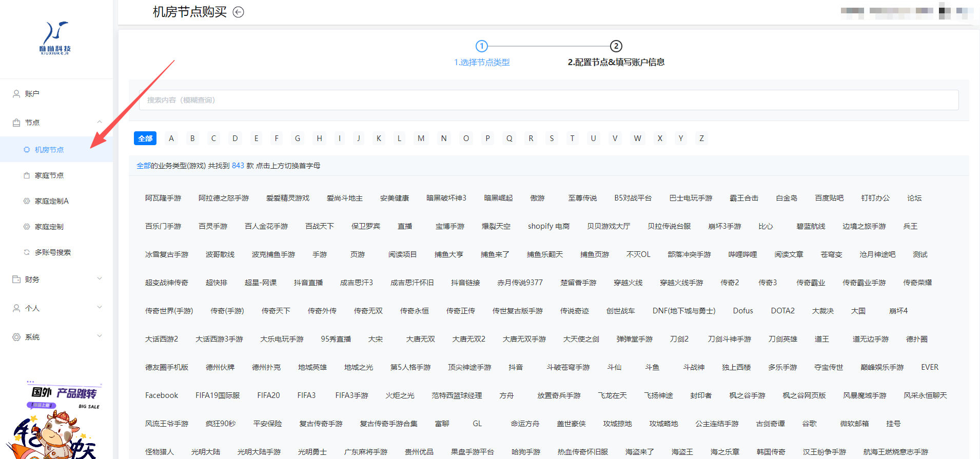Select game type 阿瓦隆手游
The width and height of the screenshot is (980, 459).
tap(163, 198)
